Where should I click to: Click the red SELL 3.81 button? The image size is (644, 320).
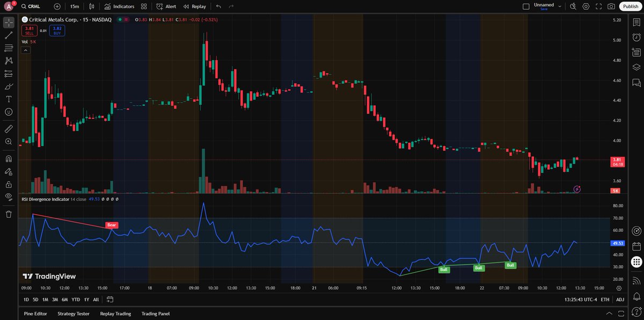pos(29,31)
